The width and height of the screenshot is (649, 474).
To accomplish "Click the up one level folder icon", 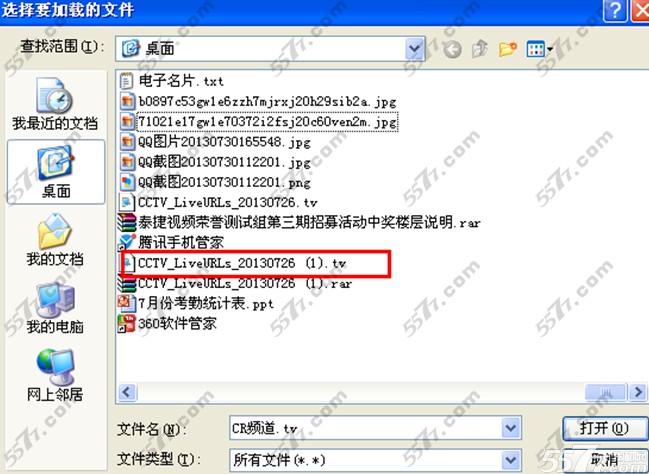I will (x=480, y=49).
